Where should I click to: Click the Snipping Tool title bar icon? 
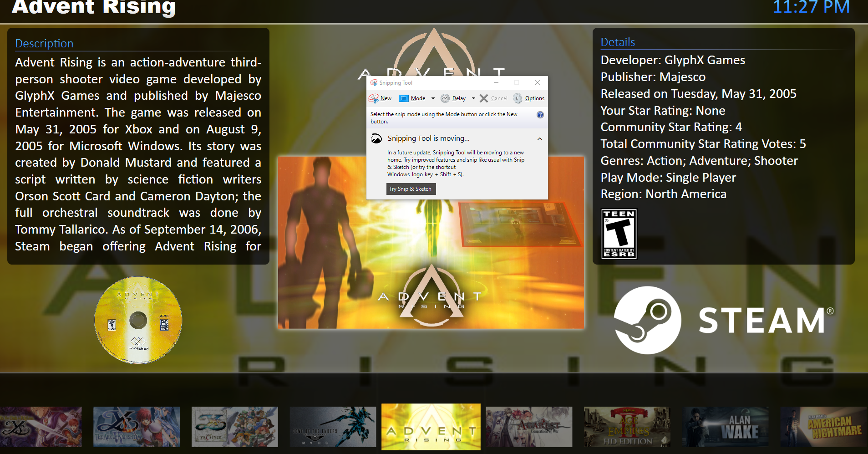[x=374, y=83]
